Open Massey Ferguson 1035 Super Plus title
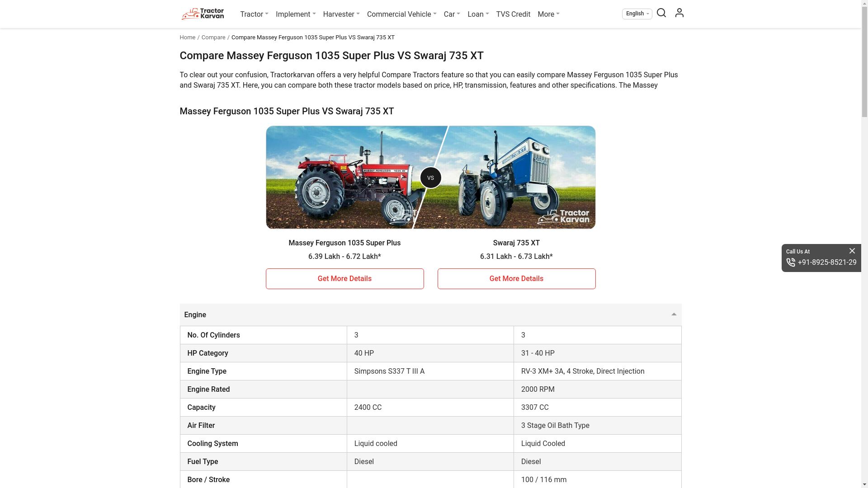The image size is (868, 488). pyautogui.click(x=344, y=243)
